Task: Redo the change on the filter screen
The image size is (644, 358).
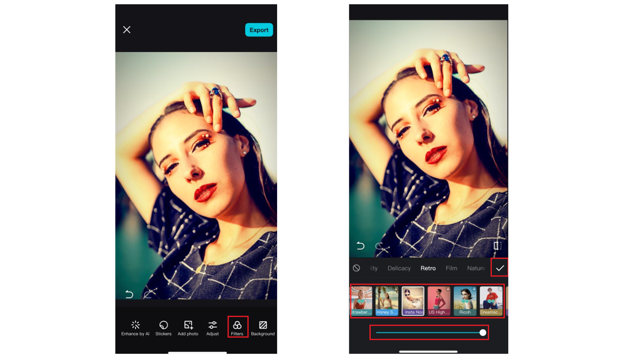Action: pyautogui.click(x=379, y=246)
